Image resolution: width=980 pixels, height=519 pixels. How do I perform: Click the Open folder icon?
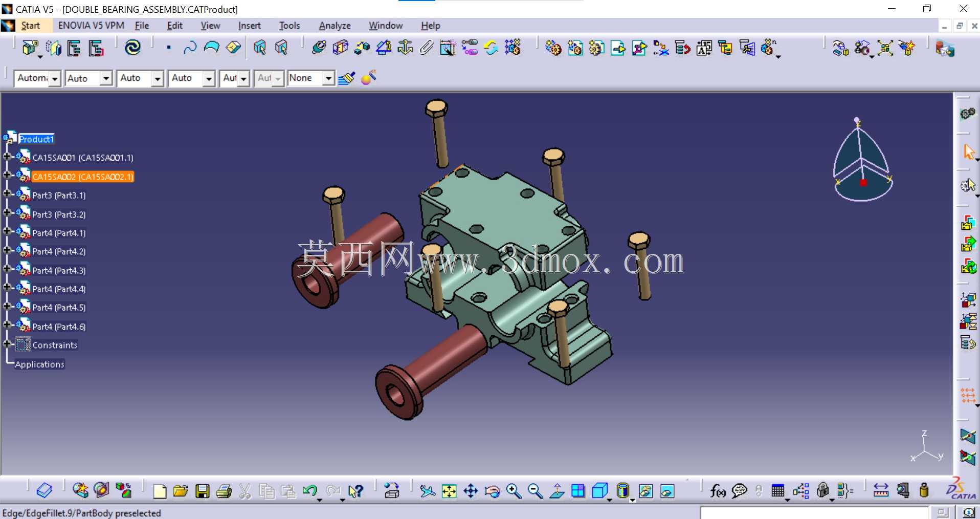click(181, 491)
